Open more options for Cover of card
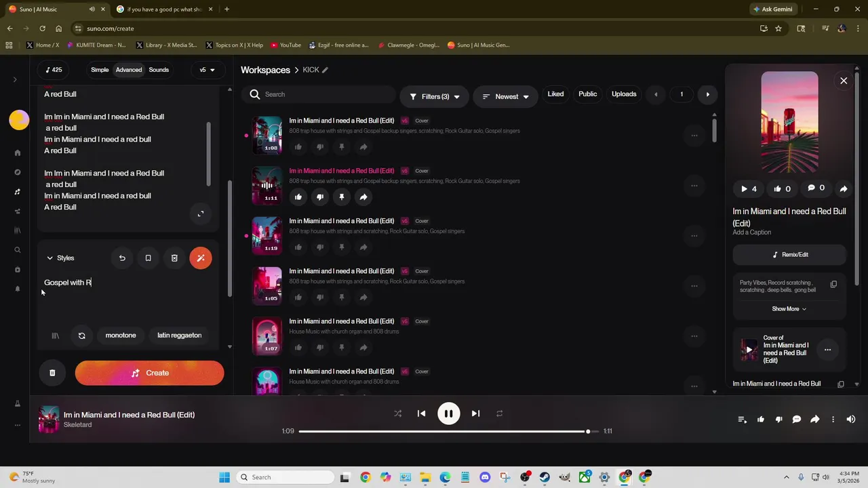The height and width of the screenshot is (488, 868). click(x=827, y=350)
